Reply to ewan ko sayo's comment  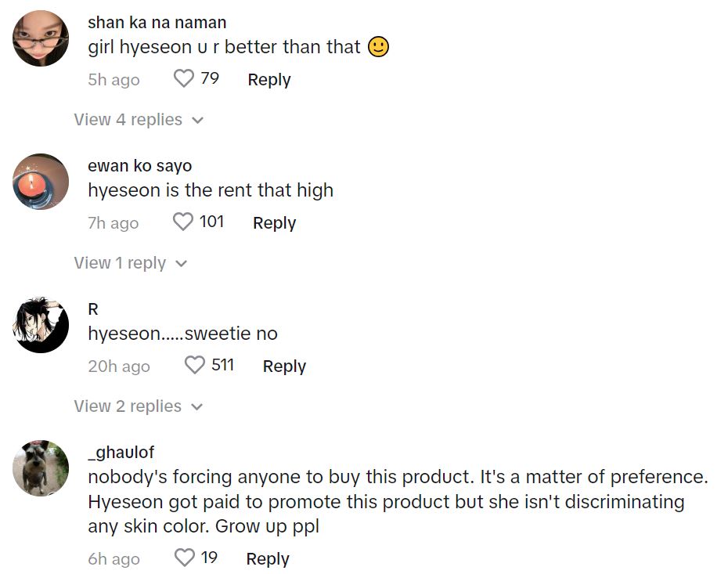click(x=274, y=223)
